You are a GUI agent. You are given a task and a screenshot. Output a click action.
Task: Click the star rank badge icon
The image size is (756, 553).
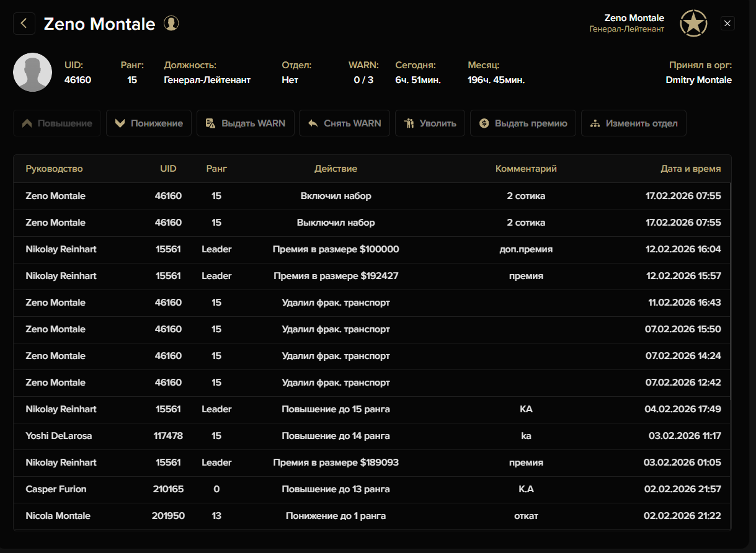tap(693, 24)
